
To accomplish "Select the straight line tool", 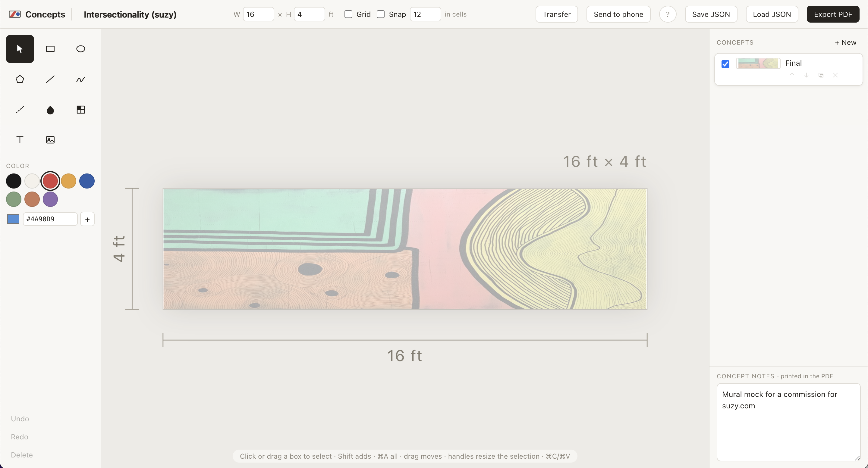I will click(50, 79).
